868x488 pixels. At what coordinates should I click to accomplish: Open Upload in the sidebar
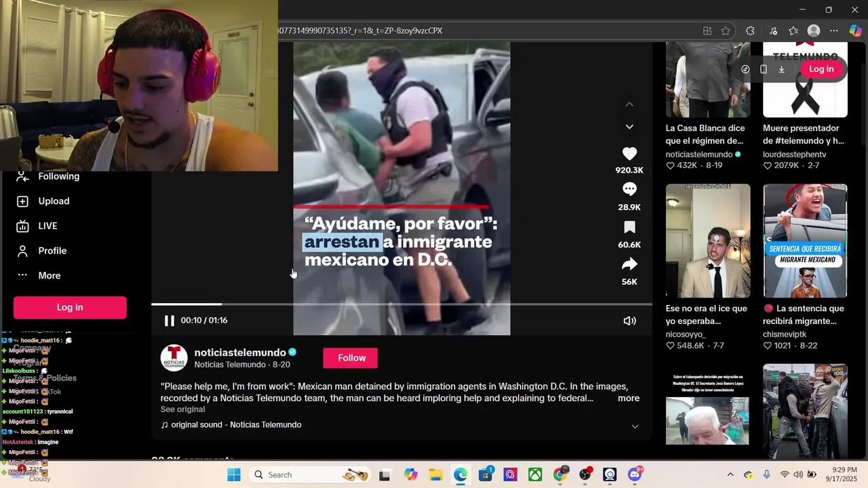45,201
